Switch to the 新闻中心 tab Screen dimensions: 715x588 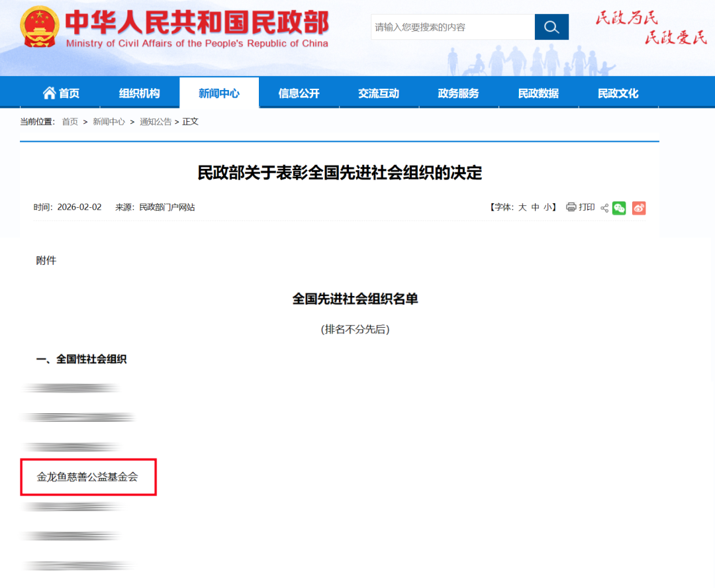[x=219, y=93]
